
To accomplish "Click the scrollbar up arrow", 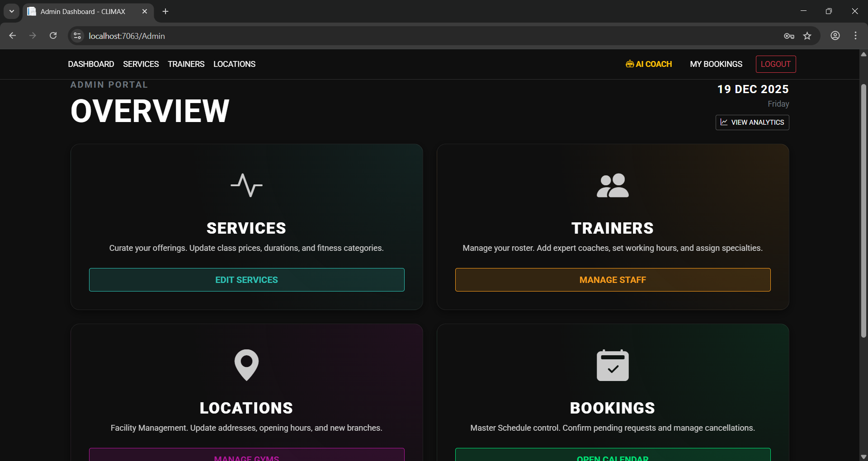I will (863, 54).
